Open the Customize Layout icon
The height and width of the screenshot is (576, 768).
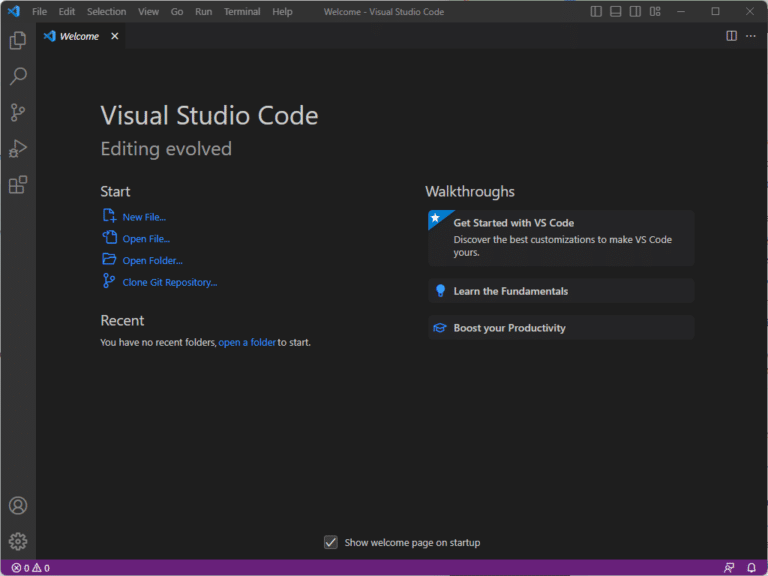point(655,11)
